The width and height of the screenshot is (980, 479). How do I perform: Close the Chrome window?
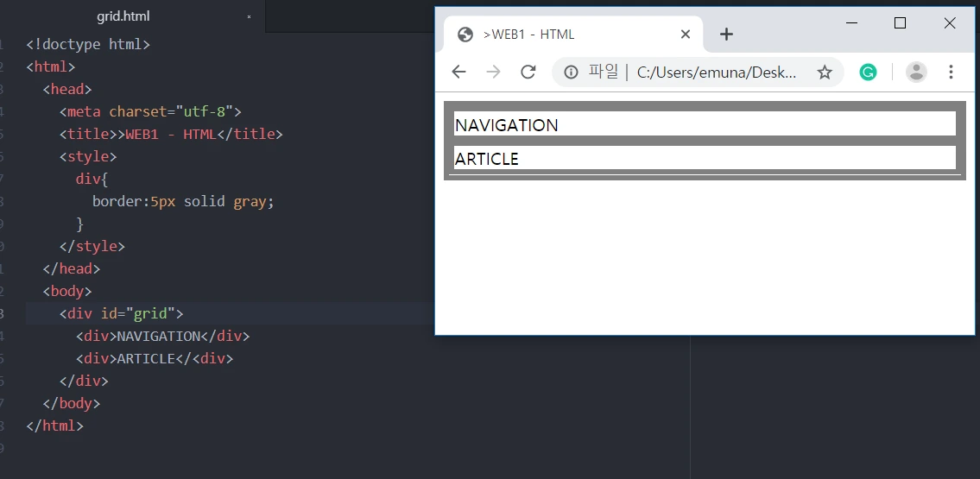[x=950, y=23]
